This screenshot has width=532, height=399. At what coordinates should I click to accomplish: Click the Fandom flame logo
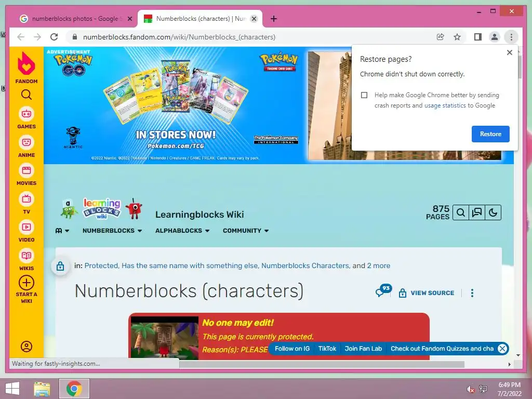click(x=26, y=63)
